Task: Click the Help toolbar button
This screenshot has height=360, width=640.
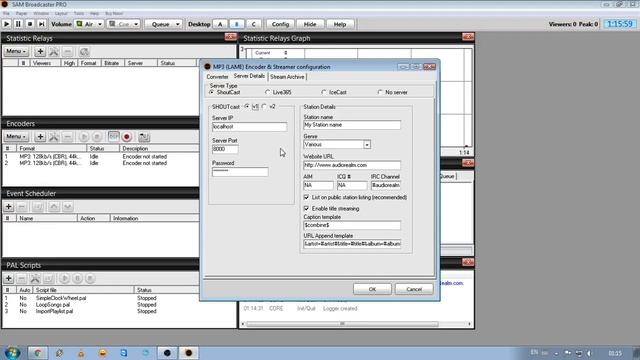Action: coord(340,24)
